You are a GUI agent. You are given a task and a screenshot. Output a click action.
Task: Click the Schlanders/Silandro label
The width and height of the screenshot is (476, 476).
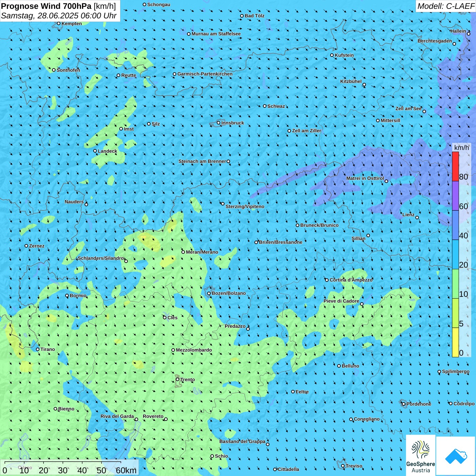coord(101,258)
